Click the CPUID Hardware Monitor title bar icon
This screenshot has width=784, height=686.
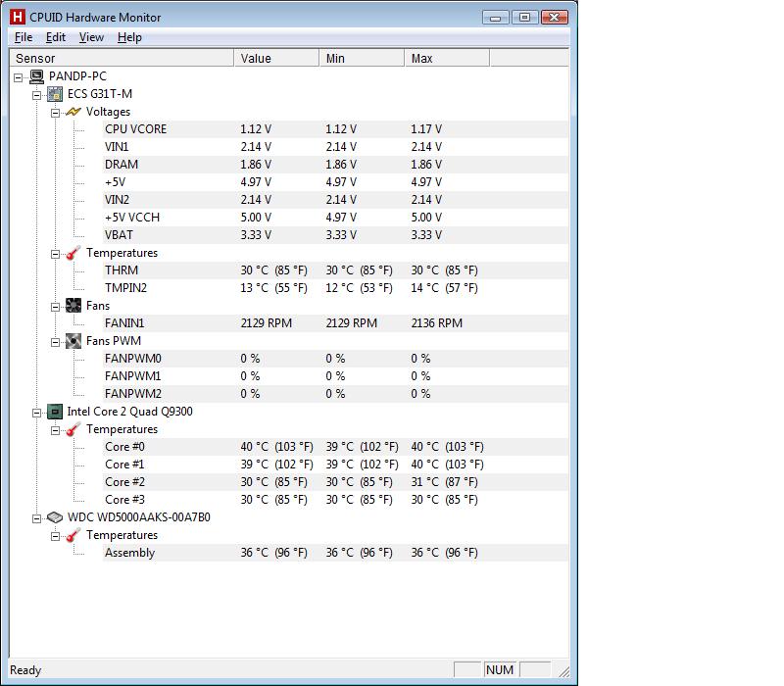[17, 17]
